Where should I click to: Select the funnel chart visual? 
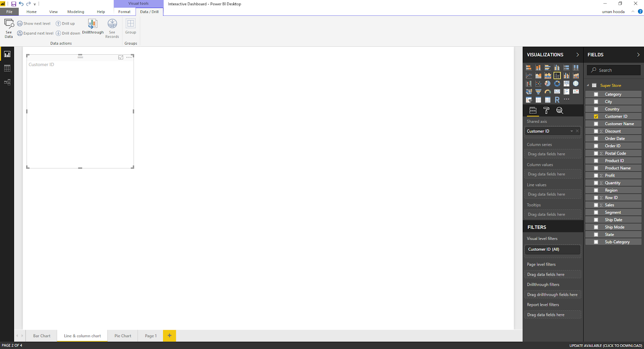pyautogui.click(x=538, y=92)
